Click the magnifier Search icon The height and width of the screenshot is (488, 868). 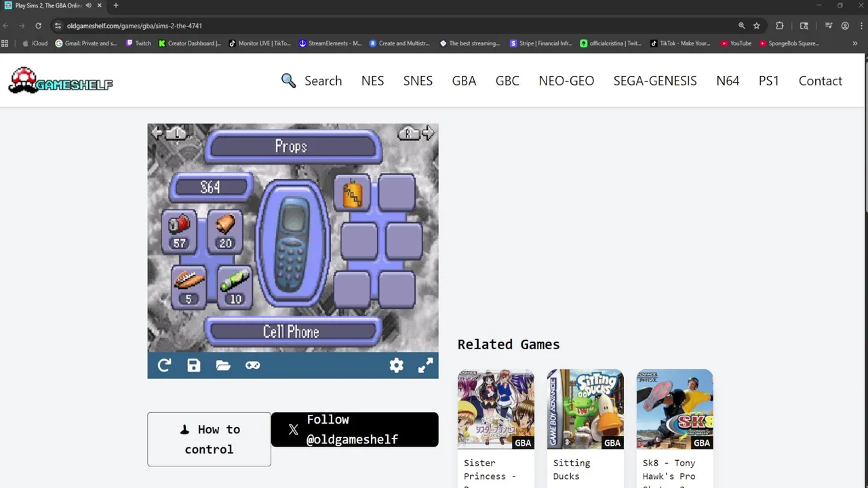coord(289,81)
